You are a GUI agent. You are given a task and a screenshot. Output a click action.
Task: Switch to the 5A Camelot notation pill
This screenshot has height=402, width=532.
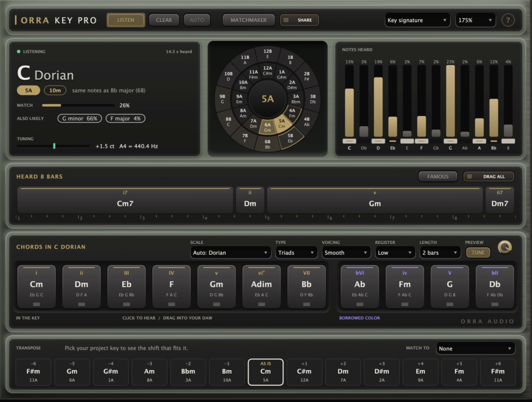[28, 90]
